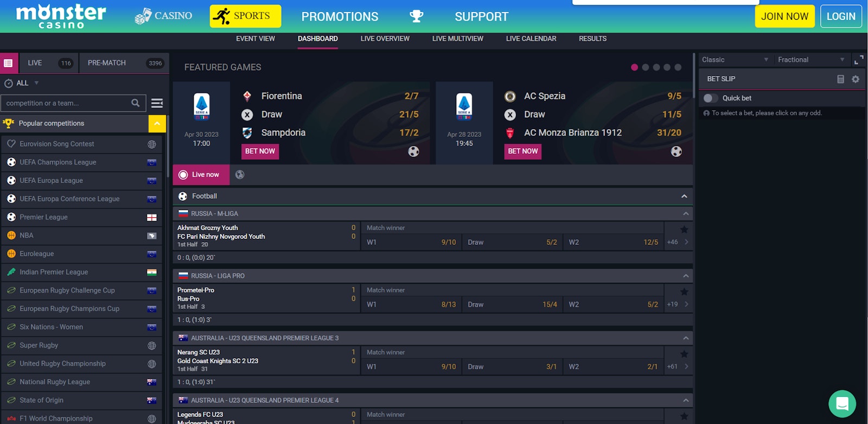The image size is (868, 424).
Task: Click the bet slip calculator icon
Action: pos(840,79)
